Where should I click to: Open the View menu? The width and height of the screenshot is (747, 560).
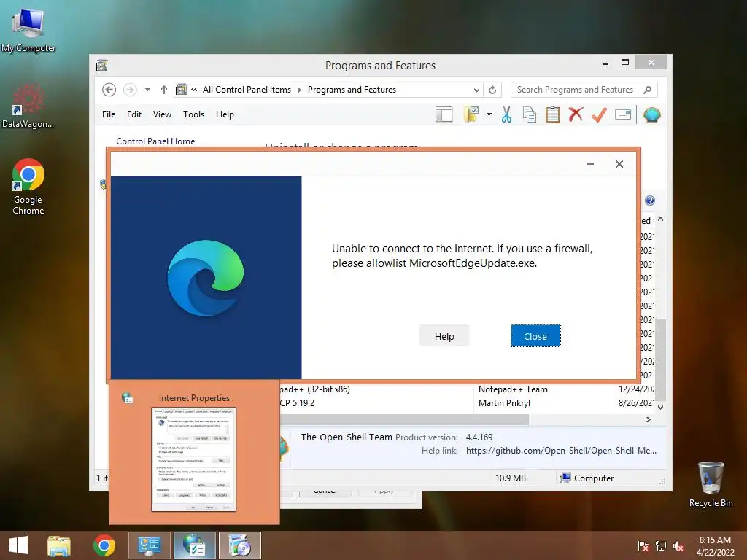tap(162, 114)
